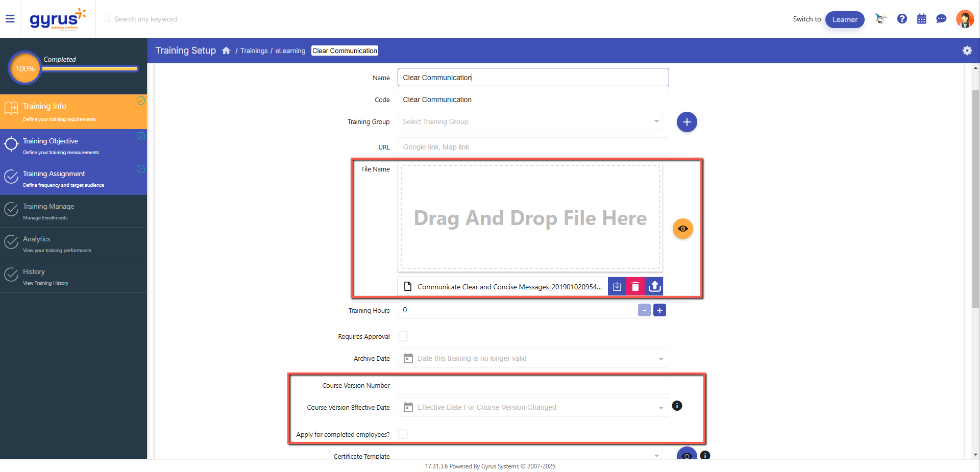Preview the file using orange eye button
Viewport: 980px width, 472px height.
(682, 229)
